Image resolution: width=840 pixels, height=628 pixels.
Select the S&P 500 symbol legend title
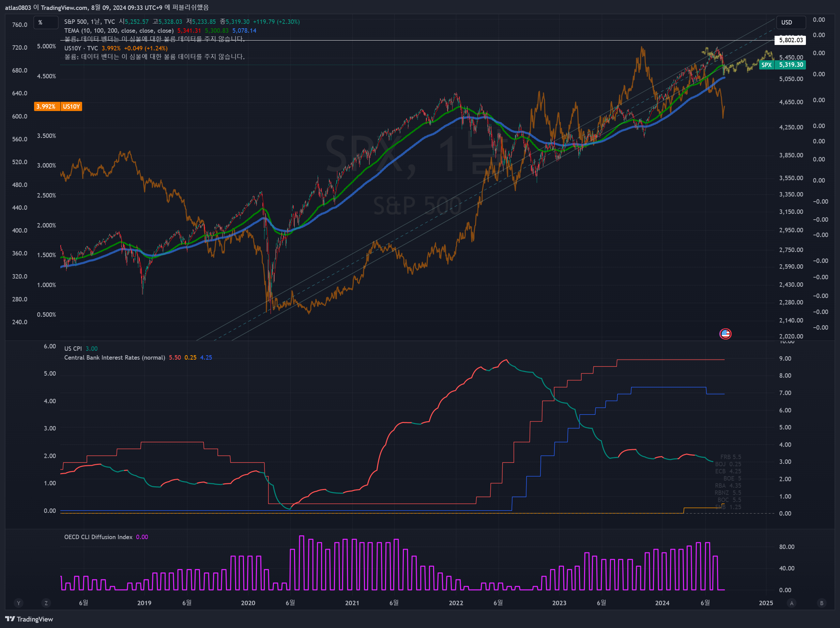click(x=89, y=22)
